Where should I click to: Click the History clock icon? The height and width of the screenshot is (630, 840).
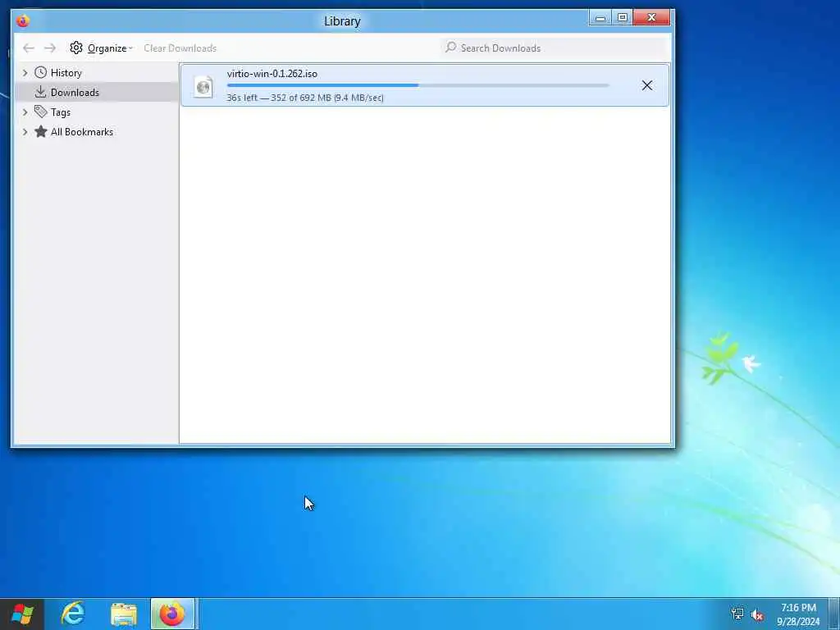pyautogui.click(x=41, y=72)
